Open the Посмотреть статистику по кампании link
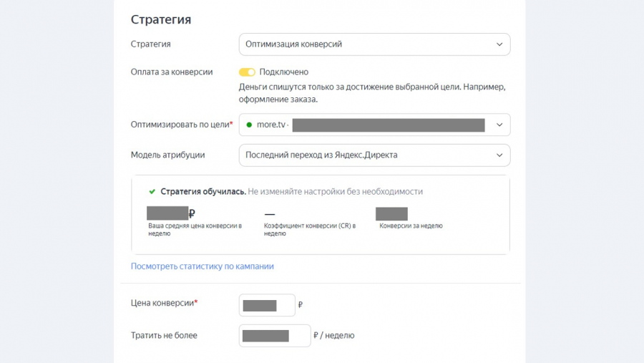The image size is (644, 363). (202, 266)
